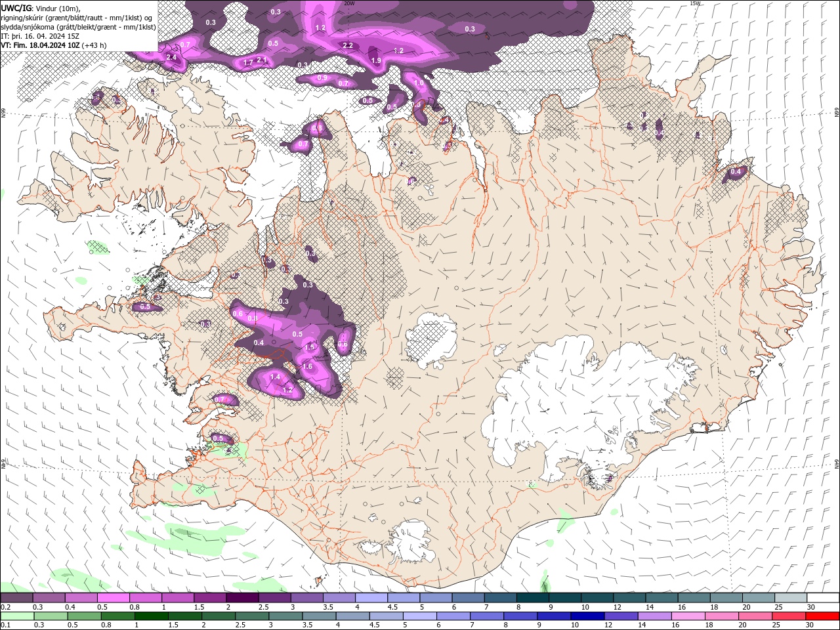The image size is (840, 630).
Task: Click the 0.1 swatch in lower legend row
Action: (x=18, y=616)
